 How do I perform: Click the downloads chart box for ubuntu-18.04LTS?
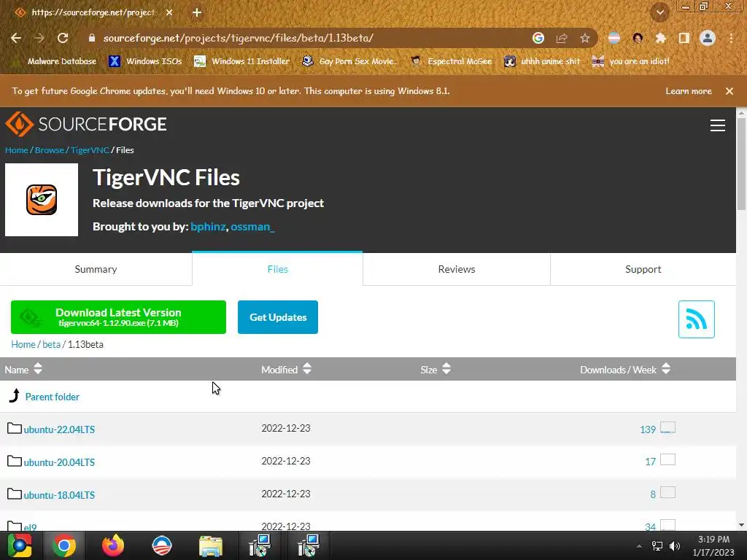(x=668, y=492)
